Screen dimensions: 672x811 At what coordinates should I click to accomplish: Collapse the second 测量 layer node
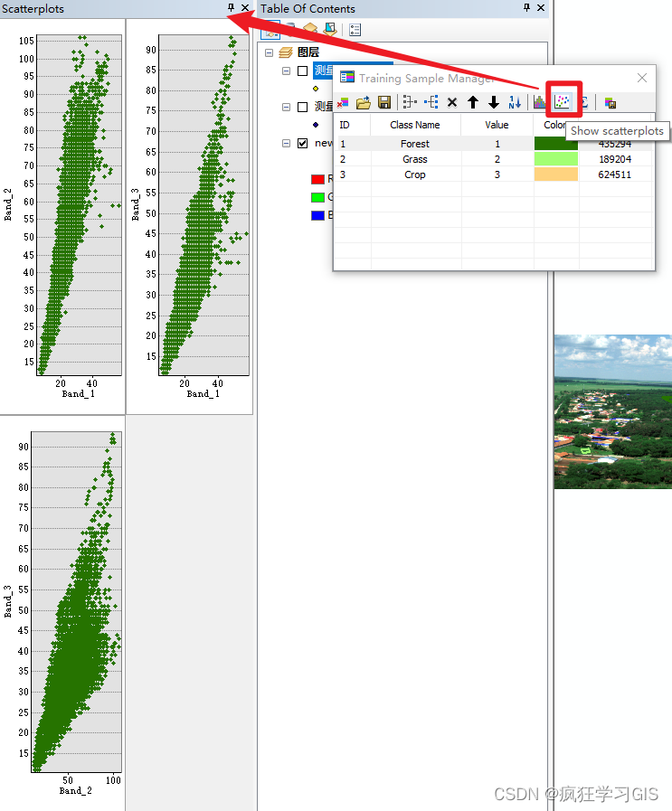286,107
